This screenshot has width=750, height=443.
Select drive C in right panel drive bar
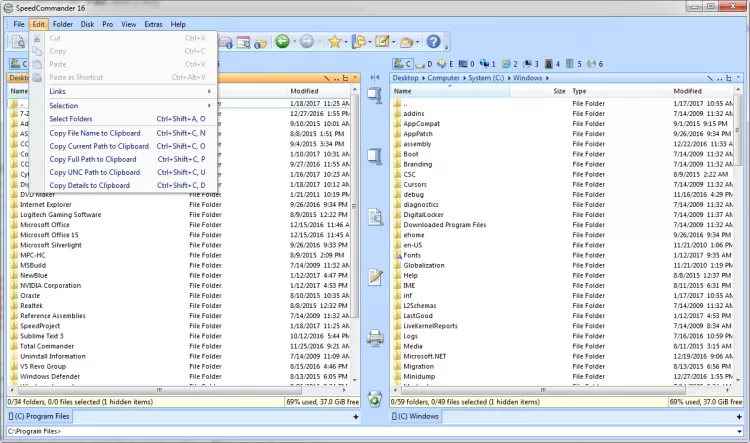tap(402, 64)
